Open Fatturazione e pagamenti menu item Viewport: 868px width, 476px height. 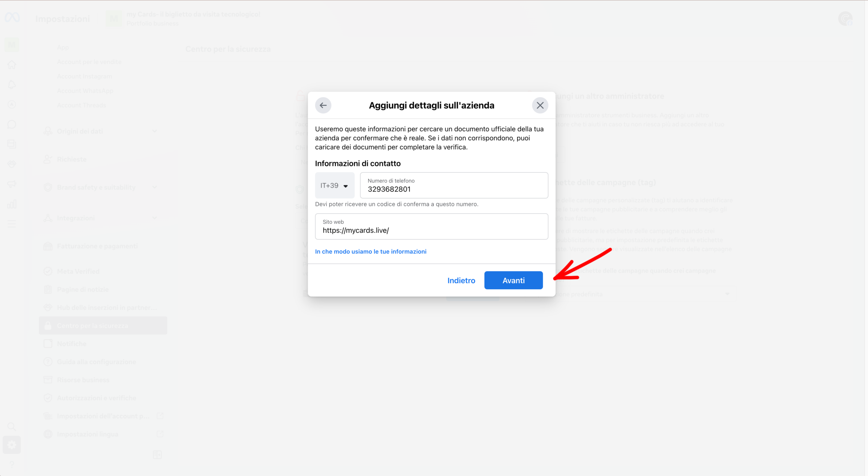click(x=97, y=246)
